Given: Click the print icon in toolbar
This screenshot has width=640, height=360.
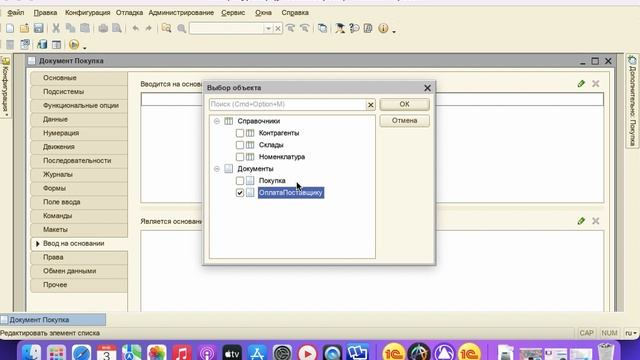Looking at the screenshot, I should (x=103, y=28).
